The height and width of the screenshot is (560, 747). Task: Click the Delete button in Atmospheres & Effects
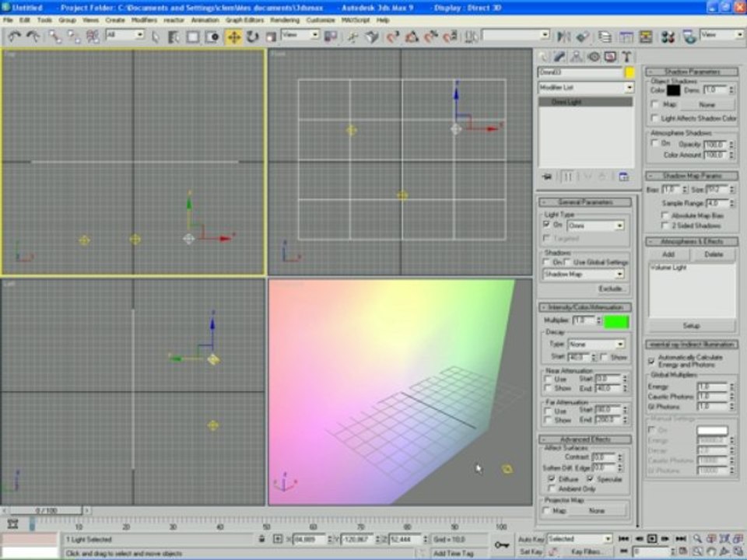coord(713,254)
